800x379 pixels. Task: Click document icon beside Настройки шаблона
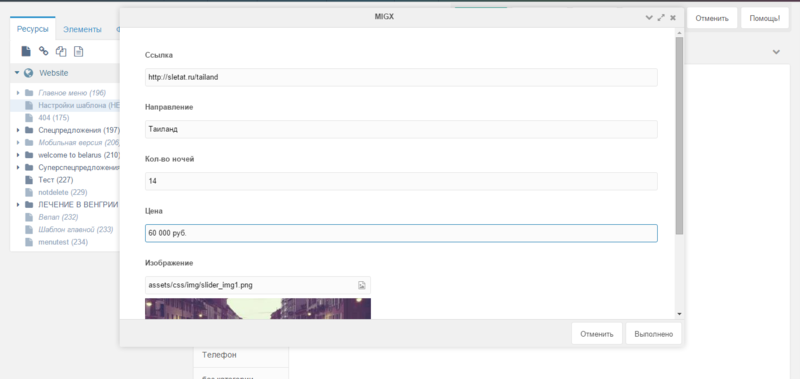29,106
